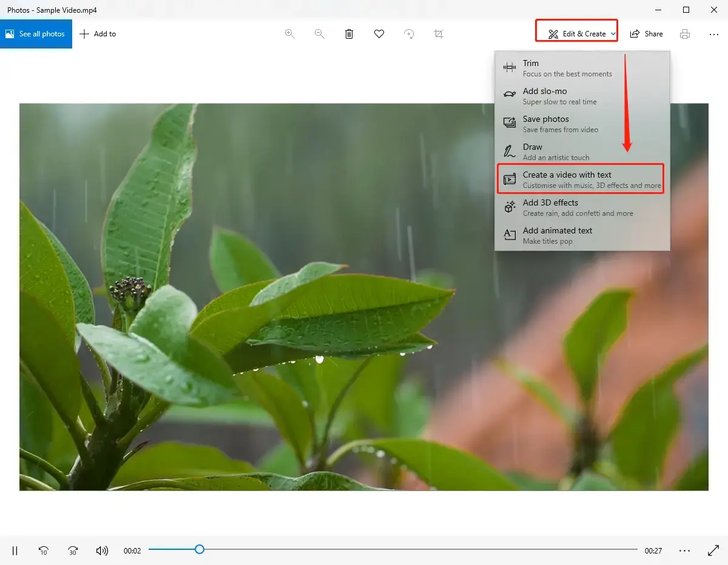Screen dimensions: 728x565
Task: Delete the video with trash icon
Action: [349, 34]
